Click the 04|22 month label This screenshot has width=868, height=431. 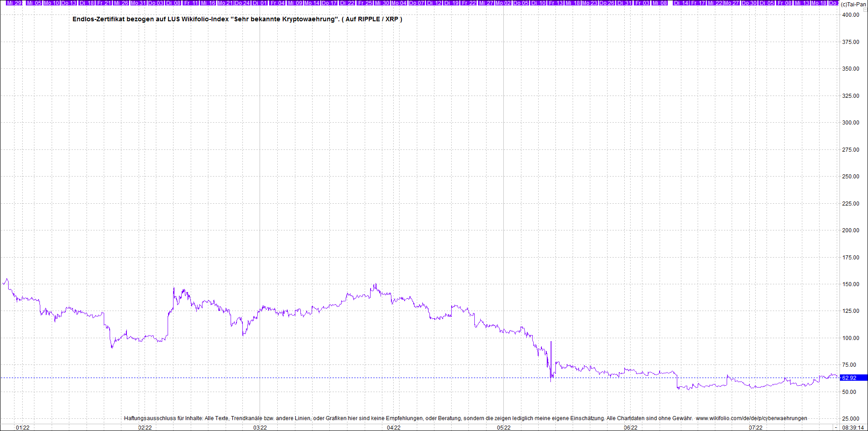(x=394, y=427)
